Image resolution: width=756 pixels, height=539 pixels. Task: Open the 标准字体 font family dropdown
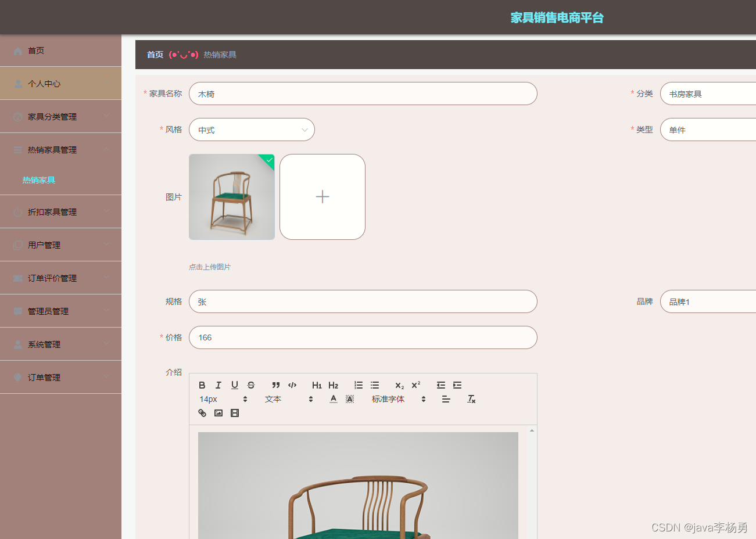coord(399,399)
